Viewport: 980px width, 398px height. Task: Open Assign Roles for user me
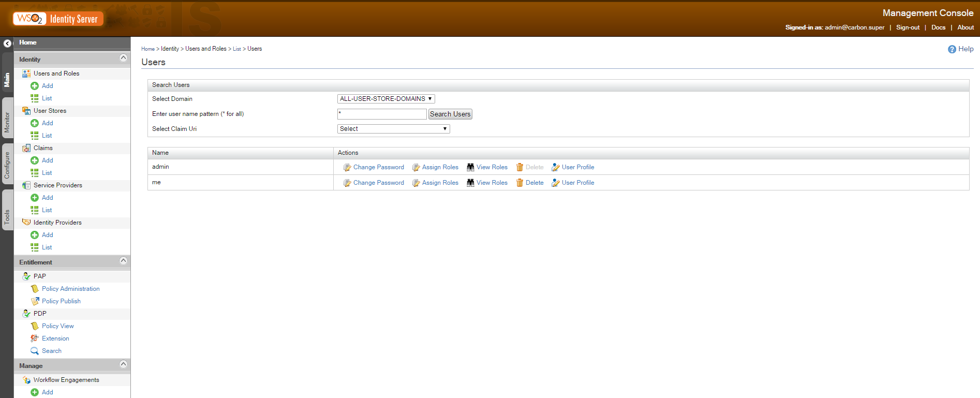coord(440,183)
